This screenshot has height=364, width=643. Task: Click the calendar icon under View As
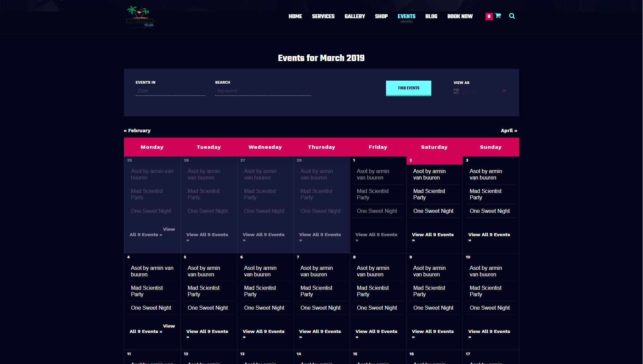[456, 91]
